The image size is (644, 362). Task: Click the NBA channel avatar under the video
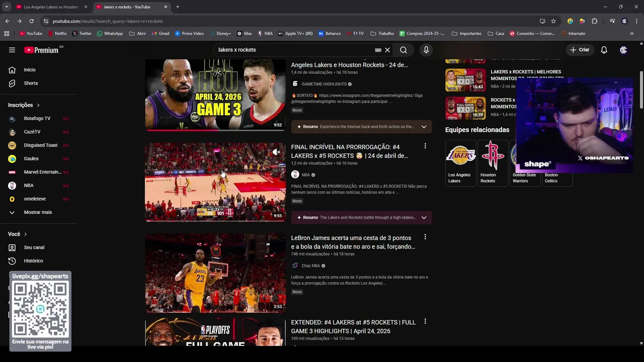pos(295,174)
